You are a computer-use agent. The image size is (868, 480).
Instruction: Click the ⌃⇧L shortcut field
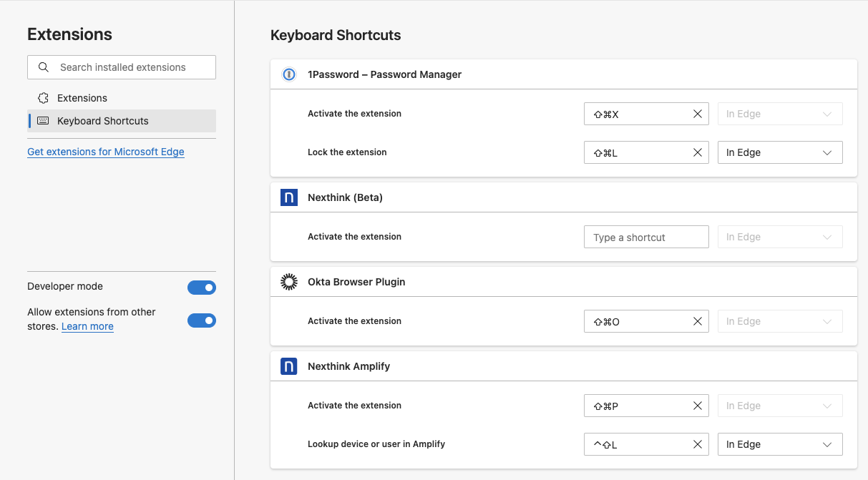tap(646, 444)
